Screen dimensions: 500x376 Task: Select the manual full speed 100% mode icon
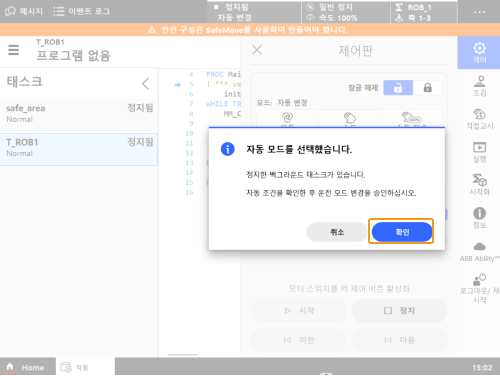[412, 119]
